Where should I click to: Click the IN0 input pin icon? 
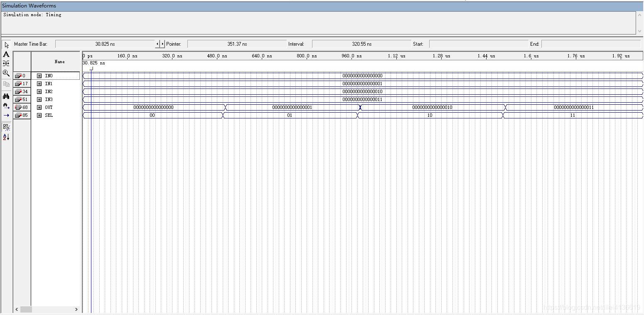click(x=18, y=76)
